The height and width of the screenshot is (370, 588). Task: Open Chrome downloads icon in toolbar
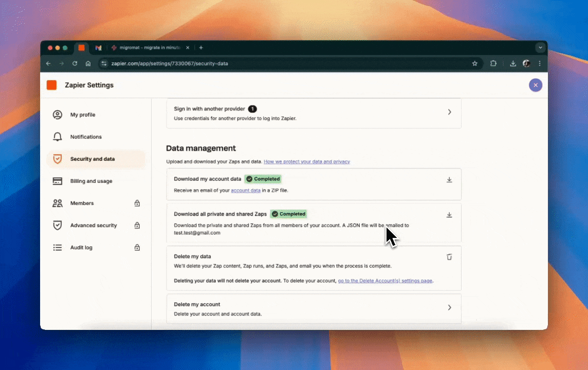point(512,64)
